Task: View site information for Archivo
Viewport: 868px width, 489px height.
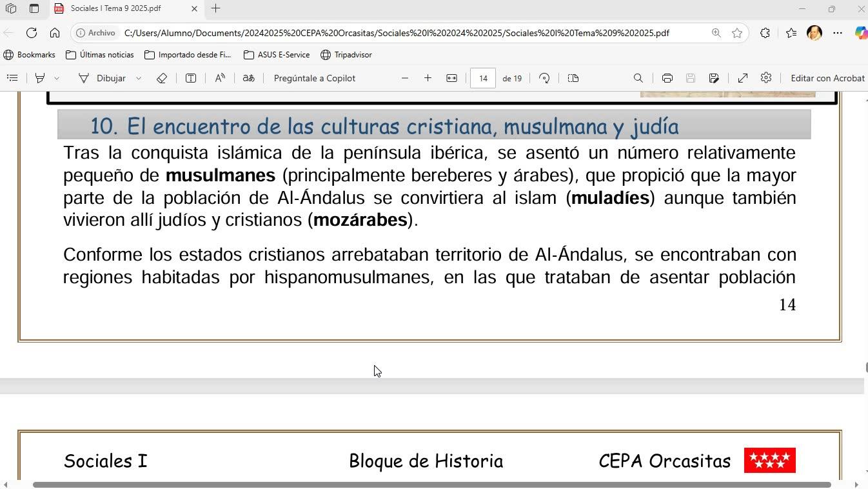Action: pos(96,33)
